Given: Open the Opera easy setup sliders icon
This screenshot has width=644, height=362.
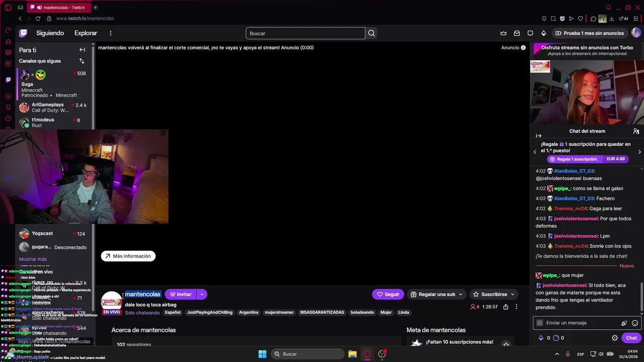Looking at the screenshot, I should (636, 19).
